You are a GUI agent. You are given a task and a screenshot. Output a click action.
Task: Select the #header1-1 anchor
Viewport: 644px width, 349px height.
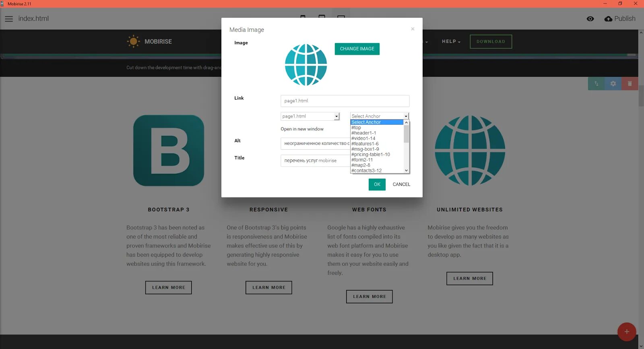point(377,133)
